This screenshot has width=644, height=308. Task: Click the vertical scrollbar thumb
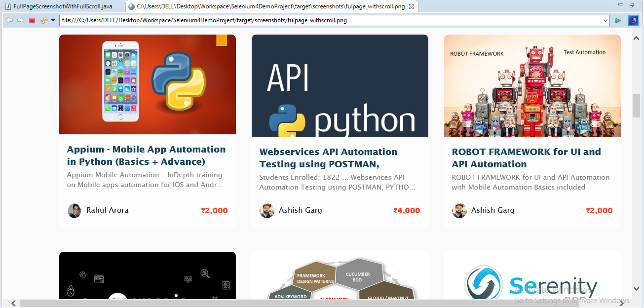coord(637,105)
